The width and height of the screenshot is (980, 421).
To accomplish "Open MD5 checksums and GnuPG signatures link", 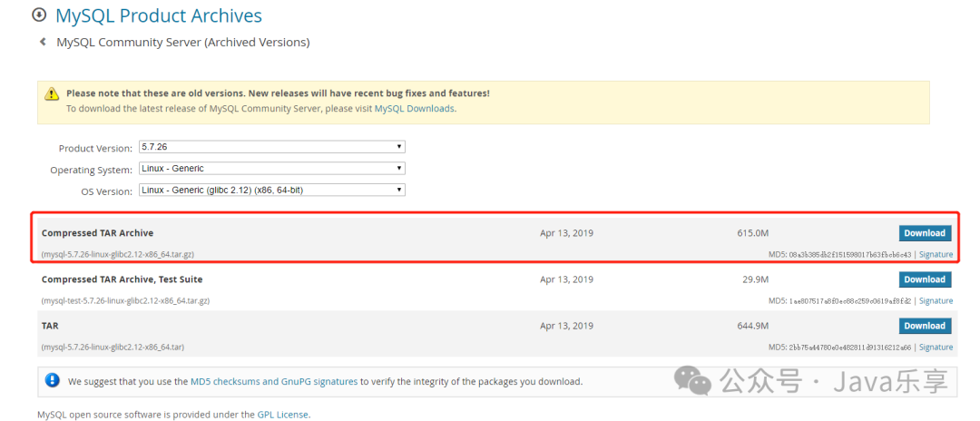I will (x=274, y=380).
